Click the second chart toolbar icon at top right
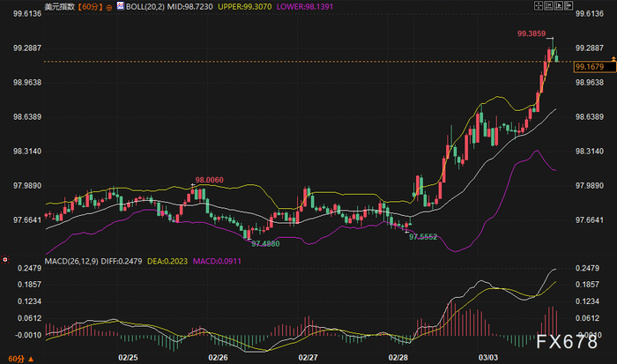Viewport: 617px width, 364px height. (x=548, y=5)
